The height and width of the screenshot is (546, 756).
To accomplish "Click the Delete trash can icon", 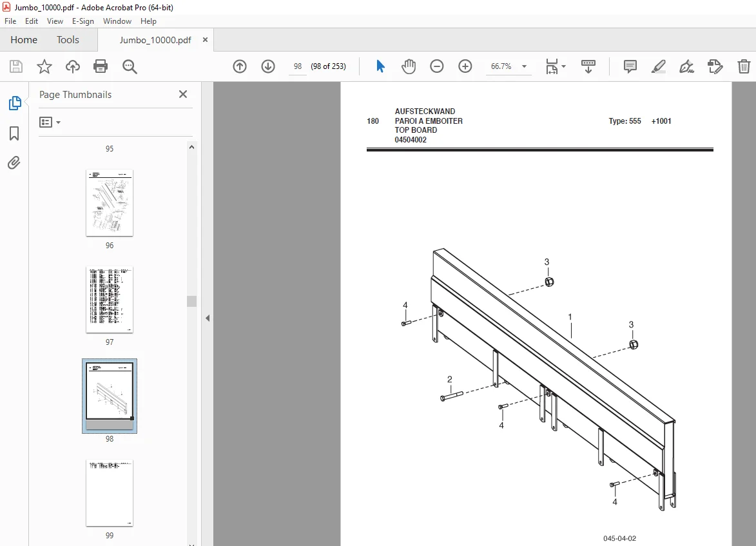I will pos(744,66).
